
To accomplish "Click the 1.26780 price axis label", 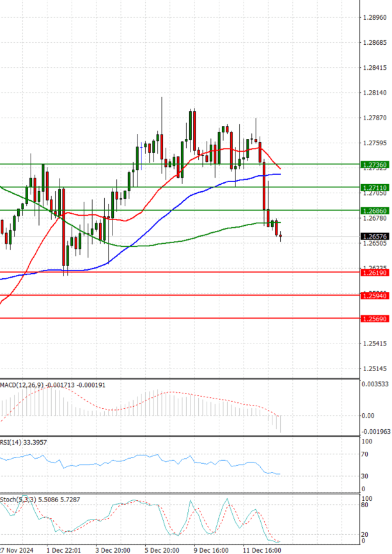I will click(x=375, y=218).
